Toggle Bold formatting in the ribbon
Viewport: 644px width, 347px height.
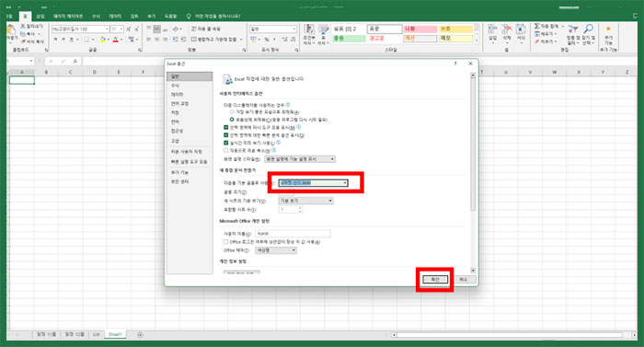55,40
